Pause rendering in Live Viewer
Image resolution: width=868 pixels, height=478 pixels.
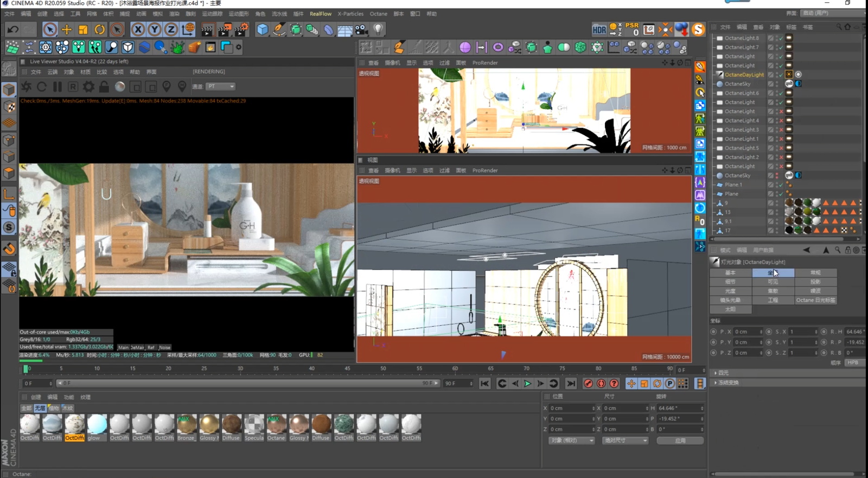click(x=58, y=87)
